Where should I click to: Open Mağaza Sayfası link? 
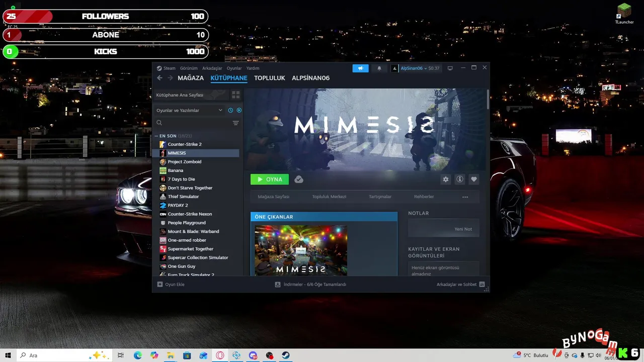pyautogui.click(x=273, y=197)
